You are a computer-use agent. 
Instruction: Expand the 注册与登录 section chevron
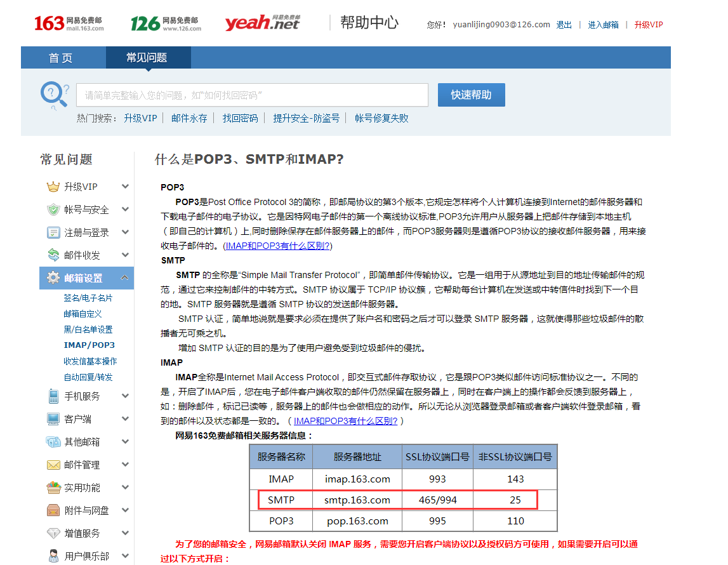point(125,232)
